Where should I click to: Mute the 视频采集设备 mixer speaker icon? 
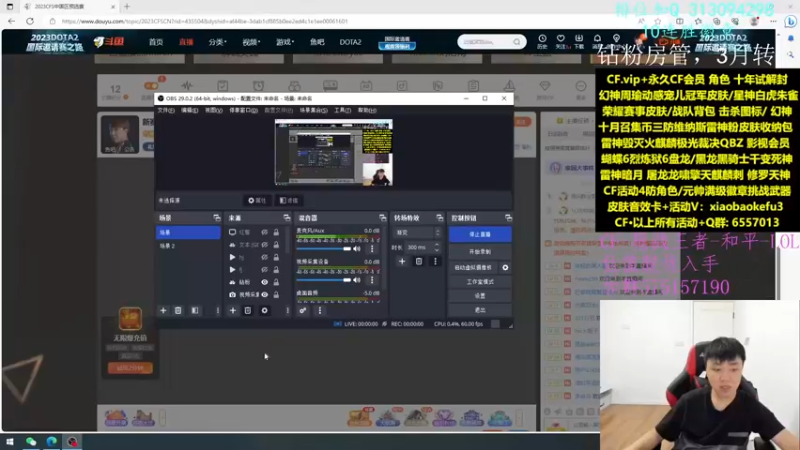(x=357, y=280)
